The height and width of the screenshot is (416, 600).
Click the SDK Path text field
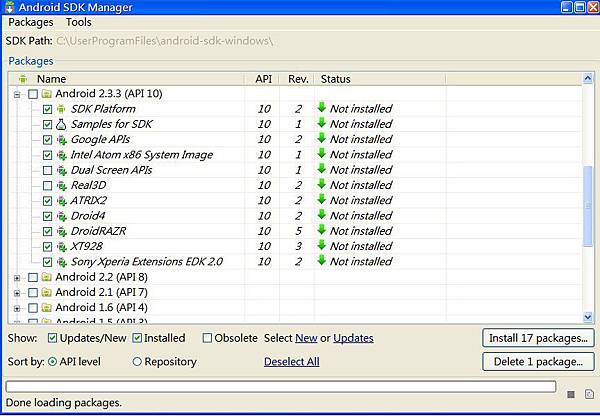(x=165, y=41)
